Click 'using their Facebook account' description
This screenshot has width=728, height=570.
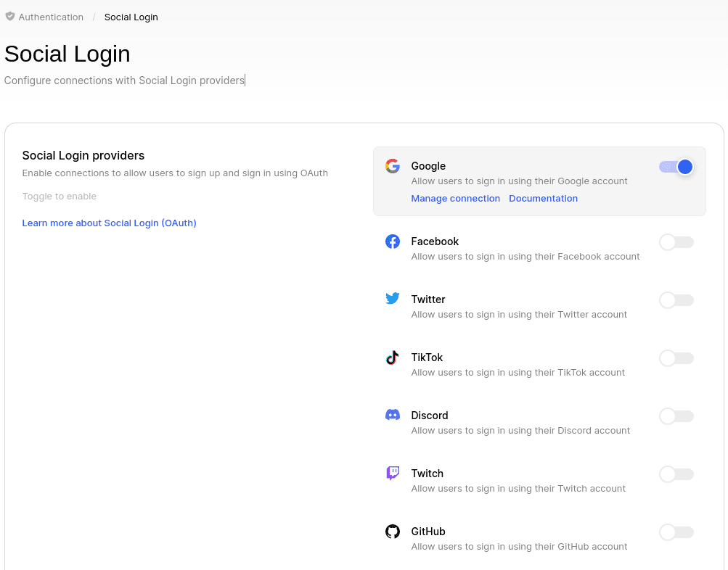click(x=525, y=257)
